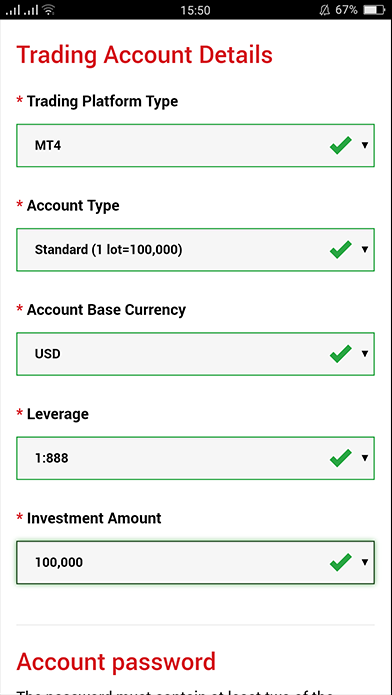The height and width of the screenshot is (695, 392).
Task: Click the green checkmark in Account Type field
Action: [341, 250]
